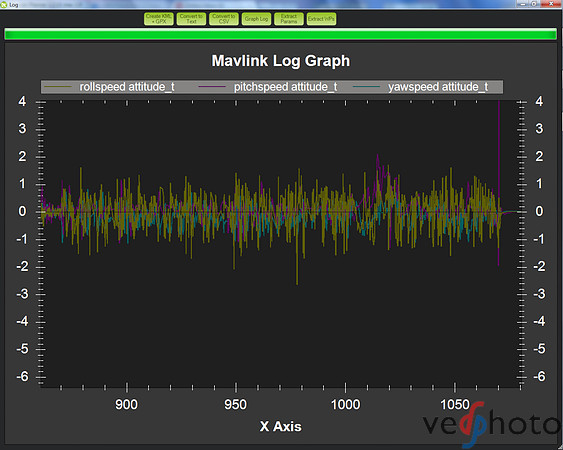The height and width of the screenshot is (450, 563).
Task: Click the right y-axis value -3
Action: pyautogui.click(x=539, y=294)
